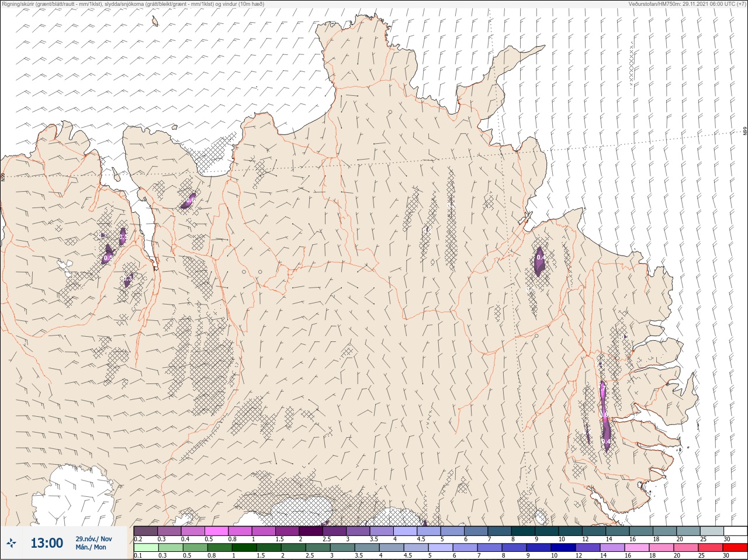Select the navy blue legend swatch labeled 10
This screenshot has height=560, width=748.
pos(562,548)
